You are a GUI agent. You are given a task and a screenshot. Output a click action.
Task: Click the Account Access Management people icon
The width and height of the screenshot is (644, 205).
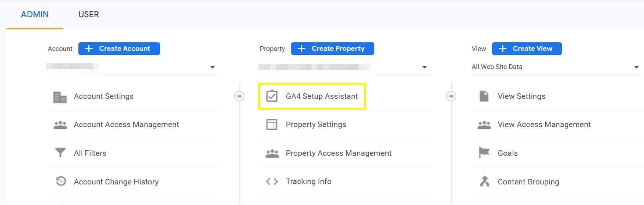tap(60, 125)
